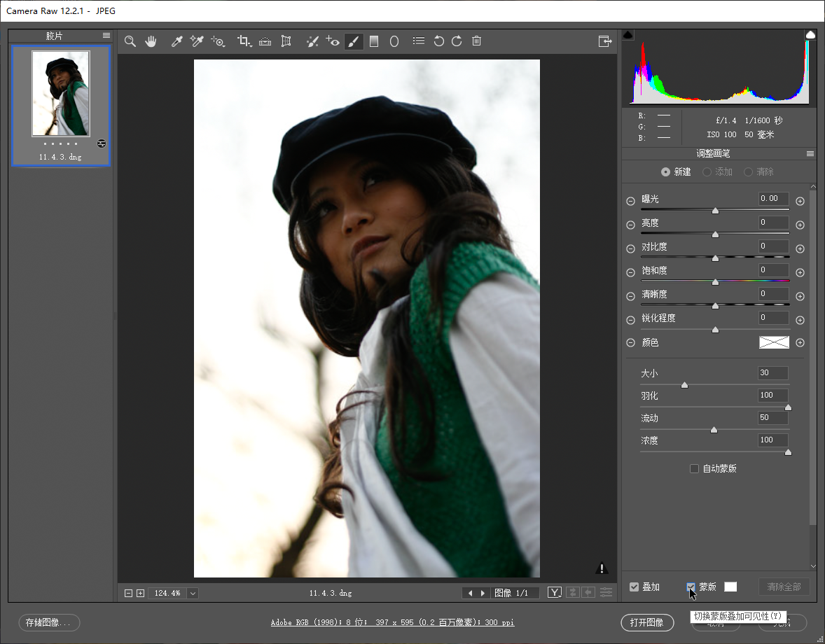825x644 pixels.
Task: Select the White Balance eyedropper tool
Action: point(176,42)
